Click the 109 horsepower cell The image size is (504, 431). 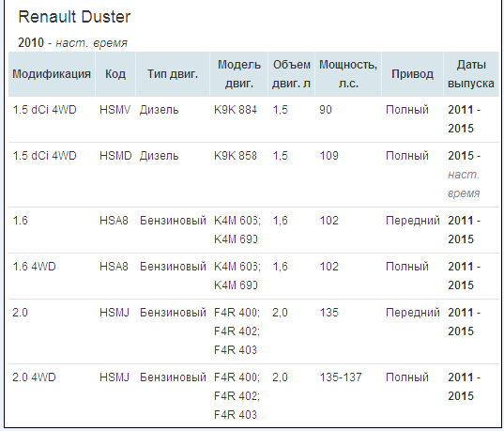[328, 156]
